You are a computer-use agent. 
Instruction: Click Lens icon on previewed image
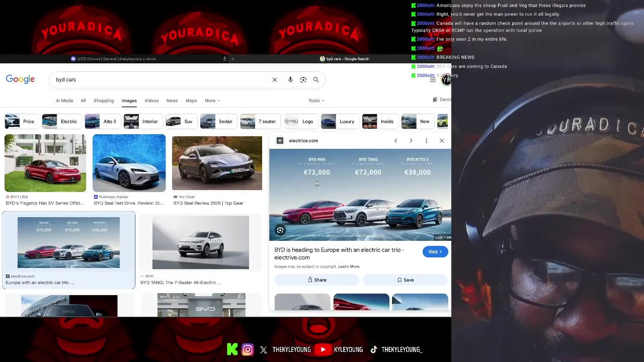tap(280, 230)
